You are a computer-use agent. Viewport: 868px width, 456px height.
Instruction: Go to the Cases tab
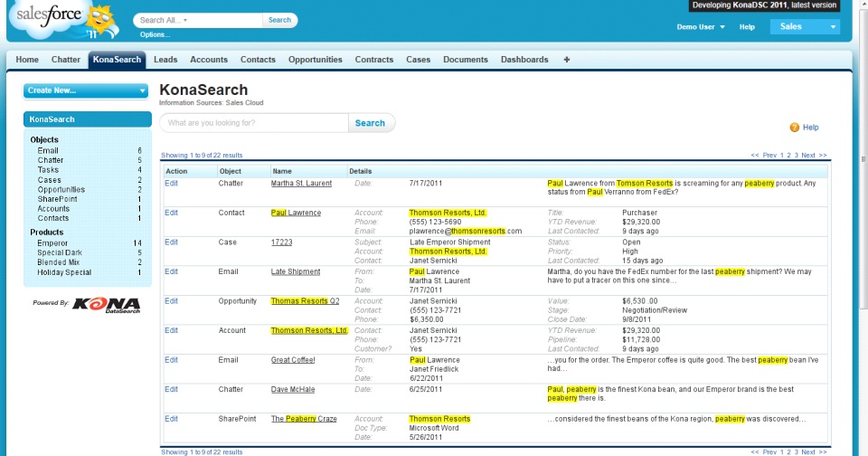[418, 60]
